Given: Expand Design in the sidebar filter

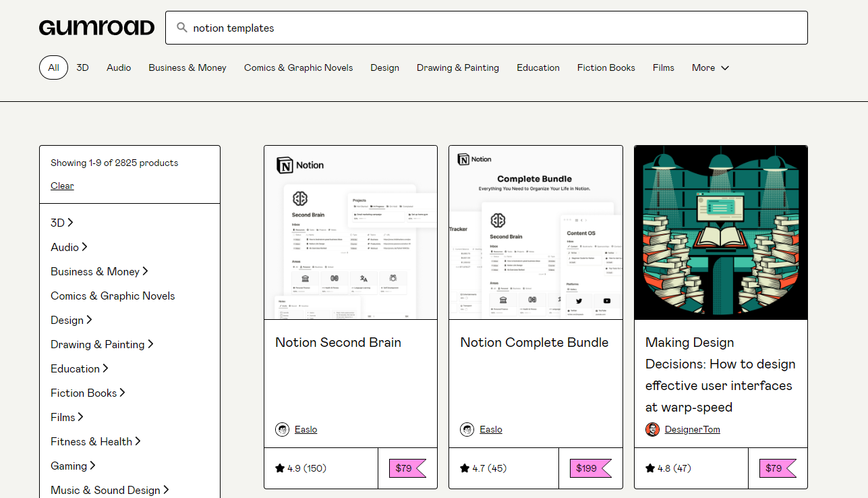Looking at the screenshot, I should (71, 320).
